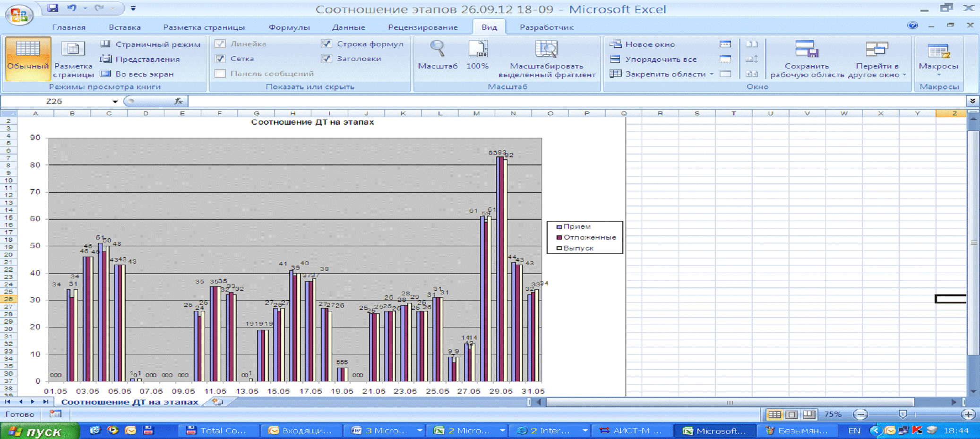This screenshot has width=980, height=439.
Task: Uncheck Строка формул checkbox
Action: [327, 44]
